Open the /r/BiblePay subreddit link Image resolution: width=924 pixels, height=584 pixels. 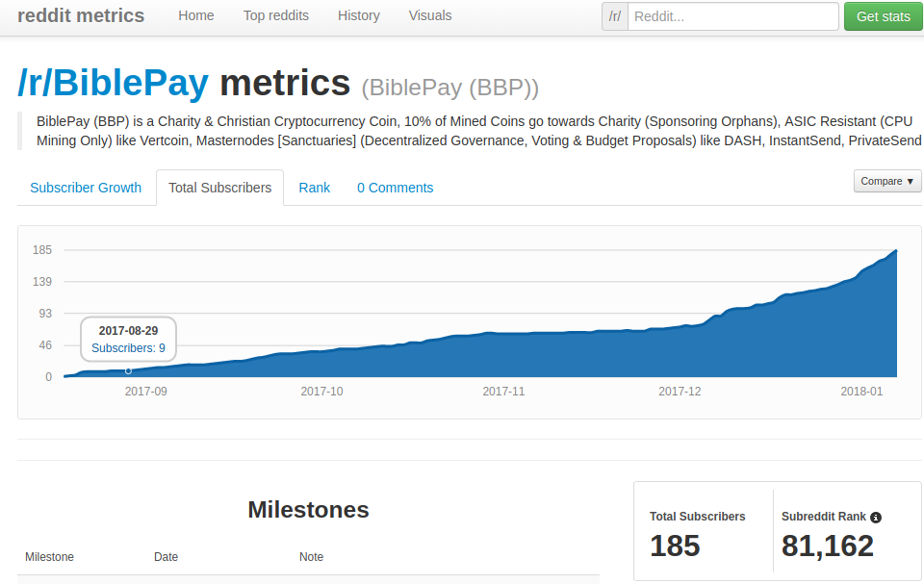(114, 82)
